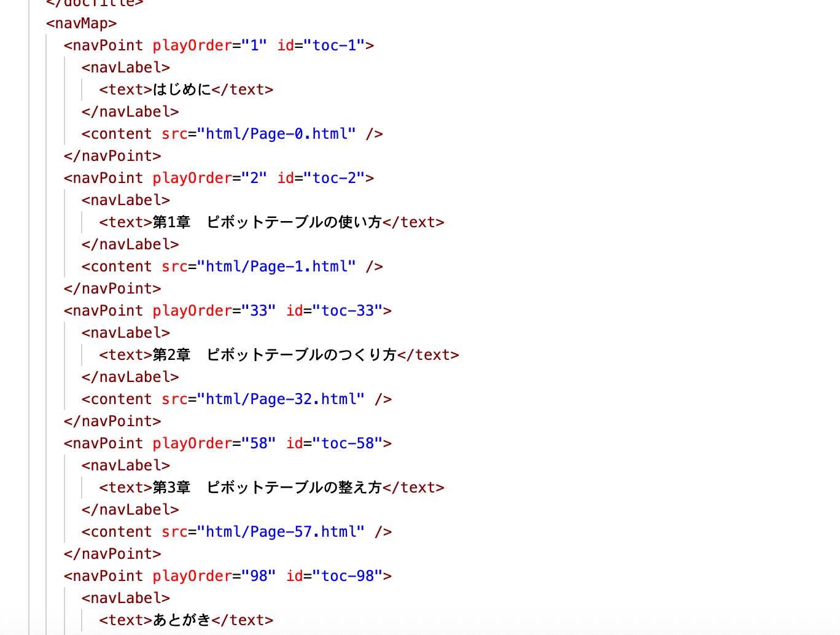Click the playOrder value "33"

click(x=259, y=311)
